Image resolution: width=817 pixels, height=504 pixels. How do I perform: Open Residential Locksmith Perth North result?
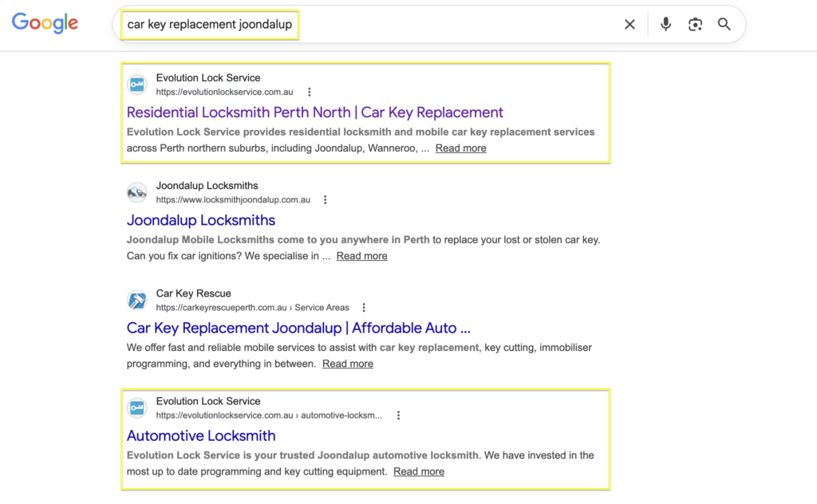point(314,112)
